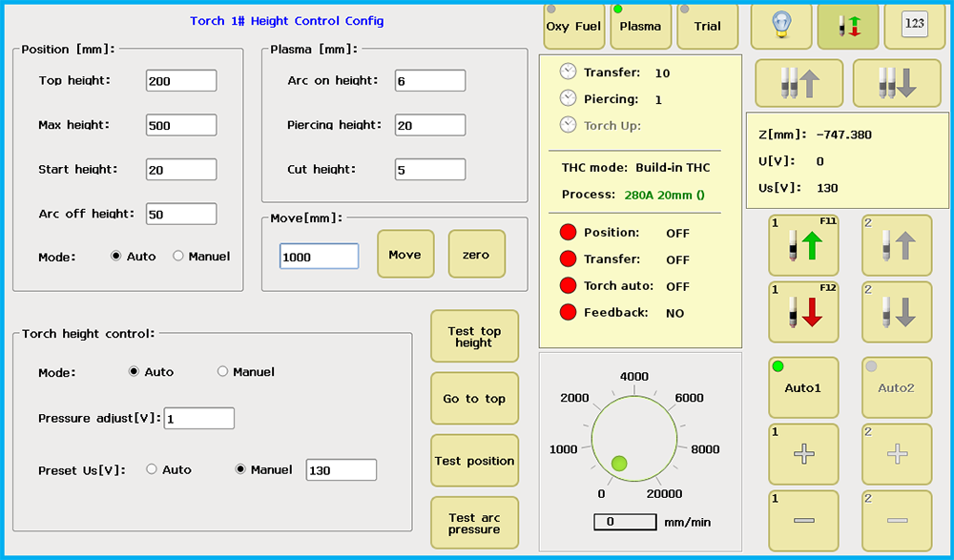Click the Us[V] readout value 130
Image resolution: width=954 pixels, height=560 pixels.
point(827,188)
